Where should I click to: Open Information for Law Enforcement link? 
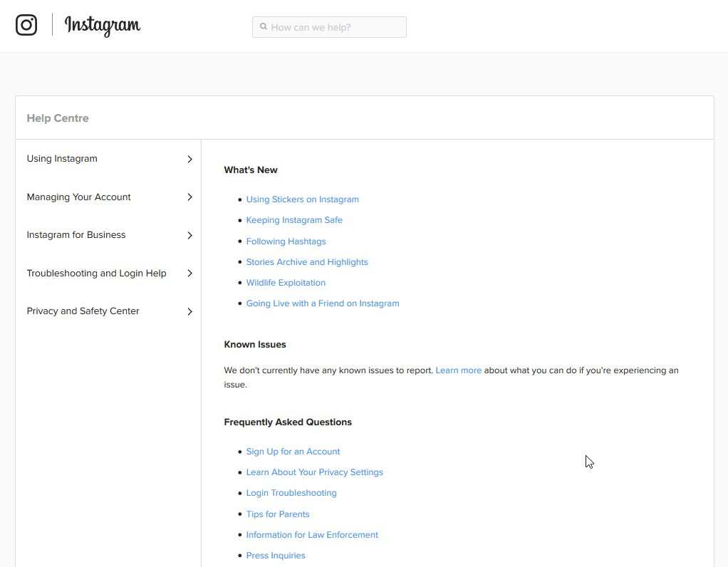312,535
